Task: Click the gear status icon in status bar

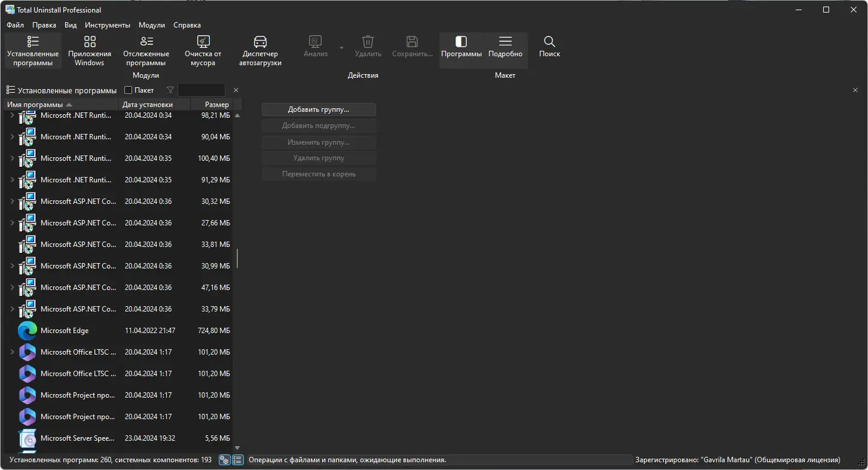Action: pyautogui.click(x=224, y=460)
